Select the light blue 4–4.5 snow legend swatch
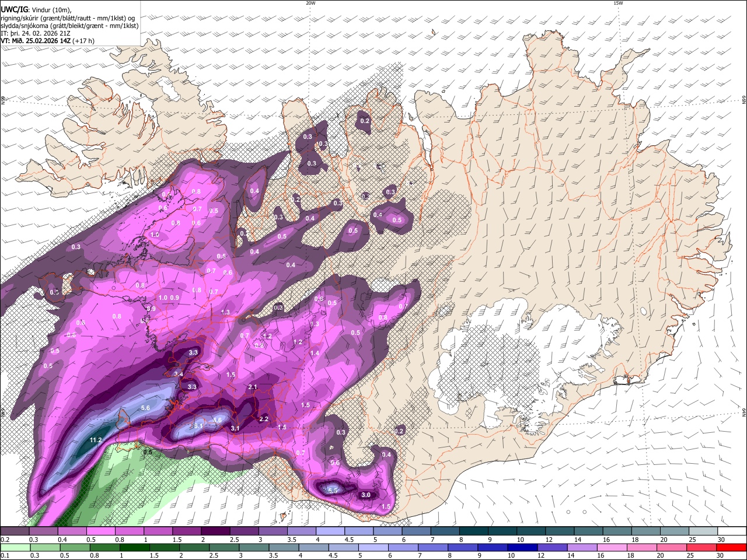Image resolution: width=747 pixels, height=560 pixels. pyautogui.click(x=329, y=531)
